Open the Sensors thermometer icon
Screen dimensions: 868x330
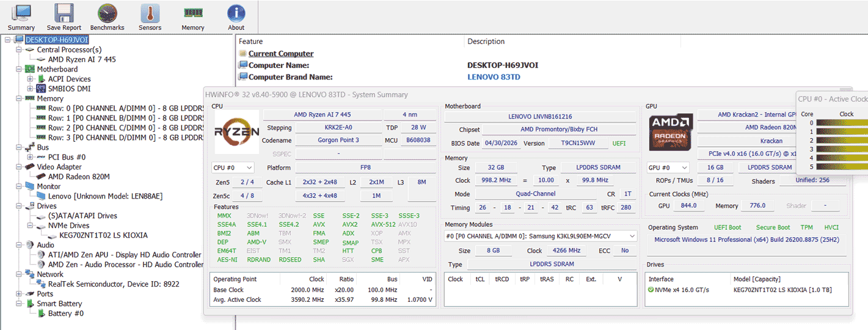150,17
